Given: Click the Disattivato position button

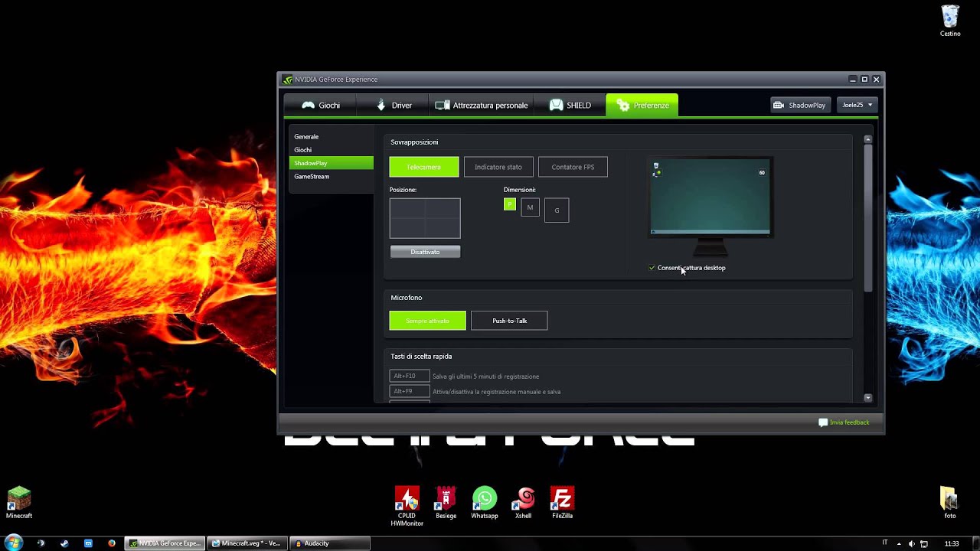Looking at the screenshot, I should 425,252.
